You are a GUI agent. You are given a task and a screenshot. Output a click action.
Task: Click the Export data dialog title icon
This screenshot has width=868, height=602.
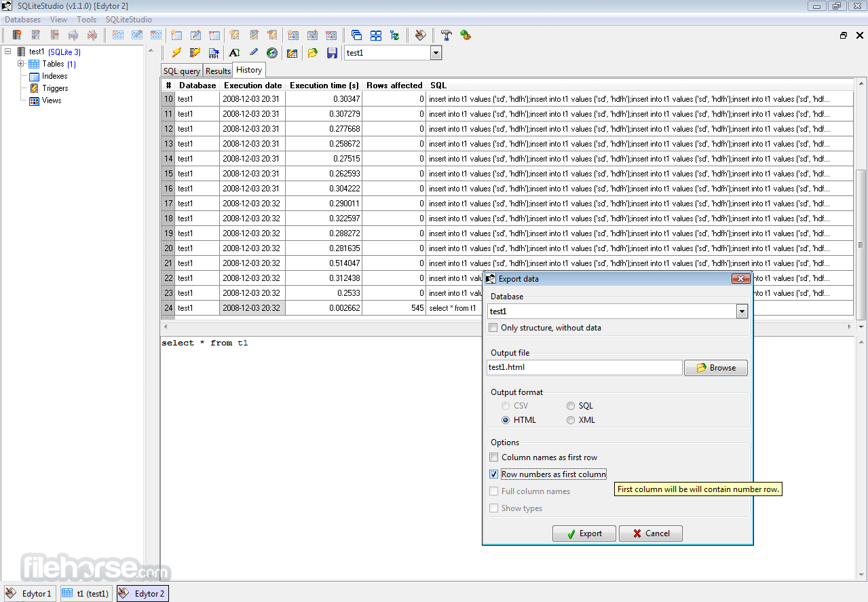[x=491, y=278]
